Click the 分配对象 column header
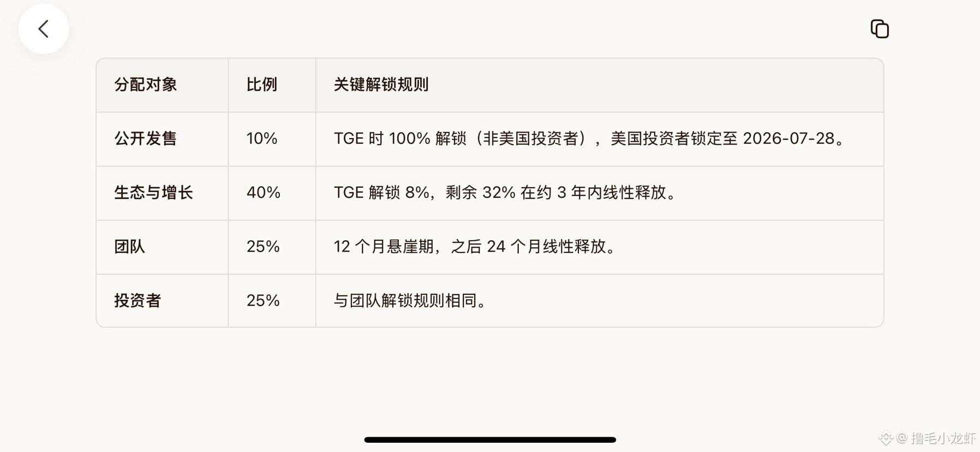Image resolution: width=980 pixels, height=452 pixels. tap(146, 85)
